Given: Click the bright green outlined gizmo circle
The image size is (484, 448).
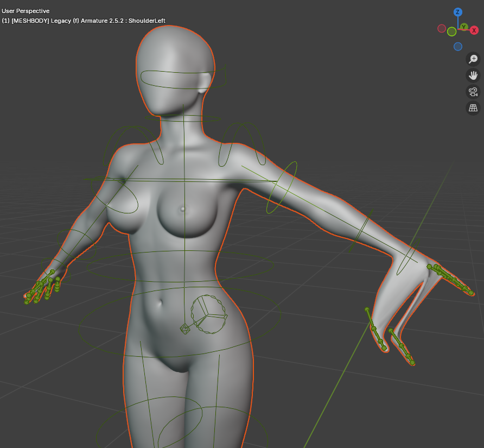Looking at the screenshot, I should (451, 32).
